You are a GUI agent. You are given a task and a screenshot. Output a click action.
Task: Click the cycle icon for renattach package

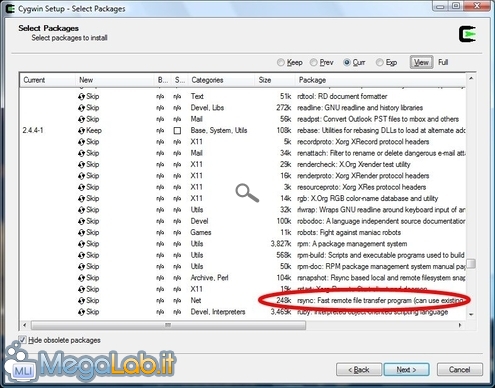pos(81,153)
